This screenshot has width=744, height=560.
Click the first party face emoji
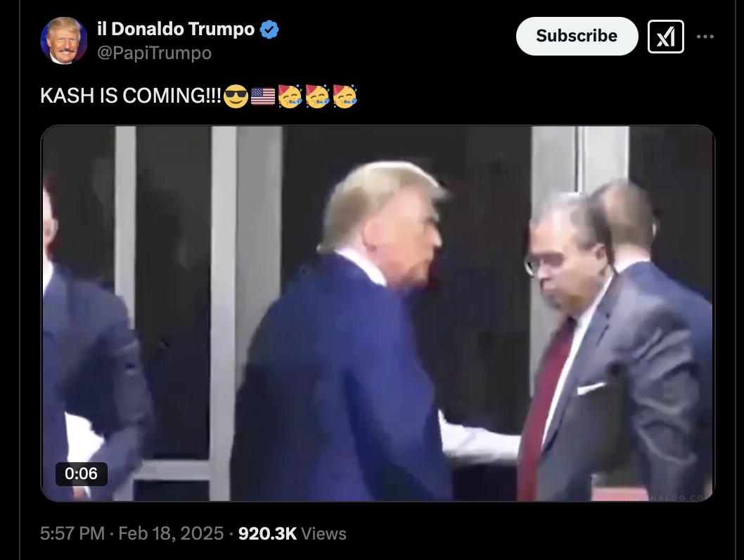290,96
